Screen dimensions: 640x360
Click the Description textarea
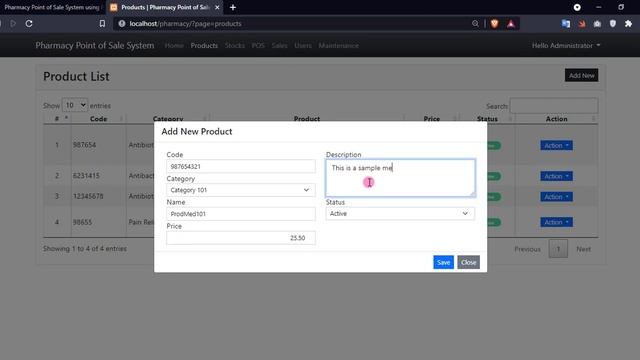click(400, 178)
